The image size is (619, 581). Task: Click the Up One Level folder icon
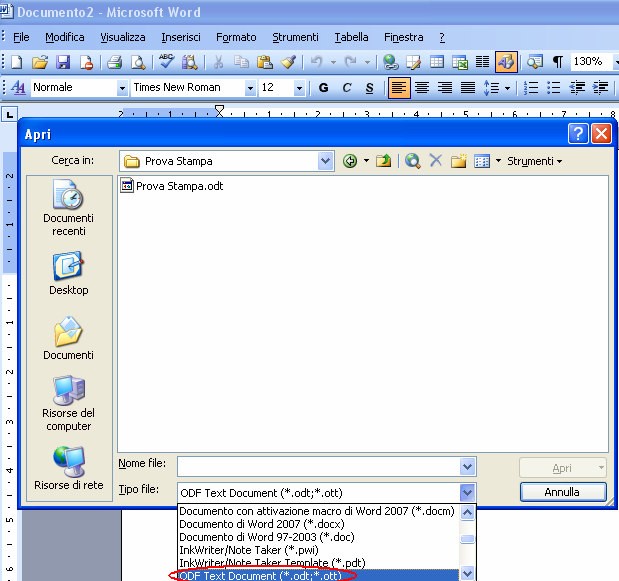click(x=383, y=161)
